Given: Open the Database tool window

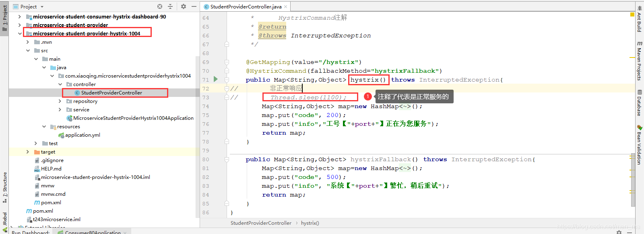Looking at the screenshot, I should click(640, 103).
